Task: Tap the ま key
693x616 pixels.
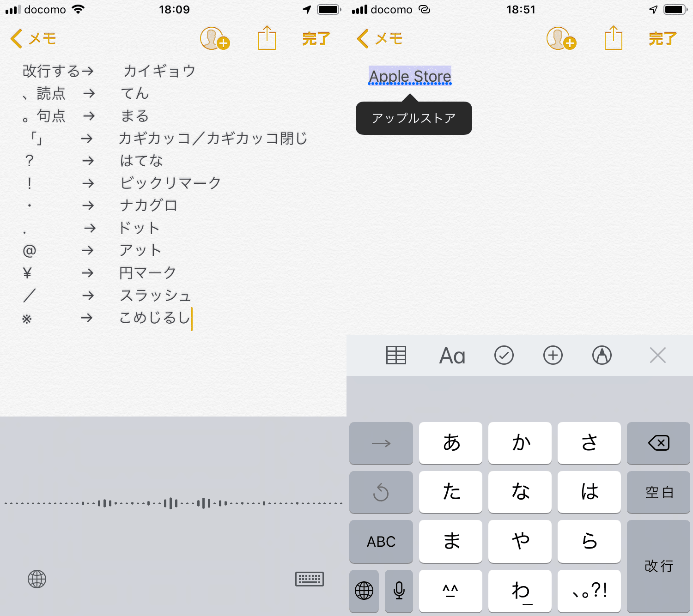Action: coord(450,542)
